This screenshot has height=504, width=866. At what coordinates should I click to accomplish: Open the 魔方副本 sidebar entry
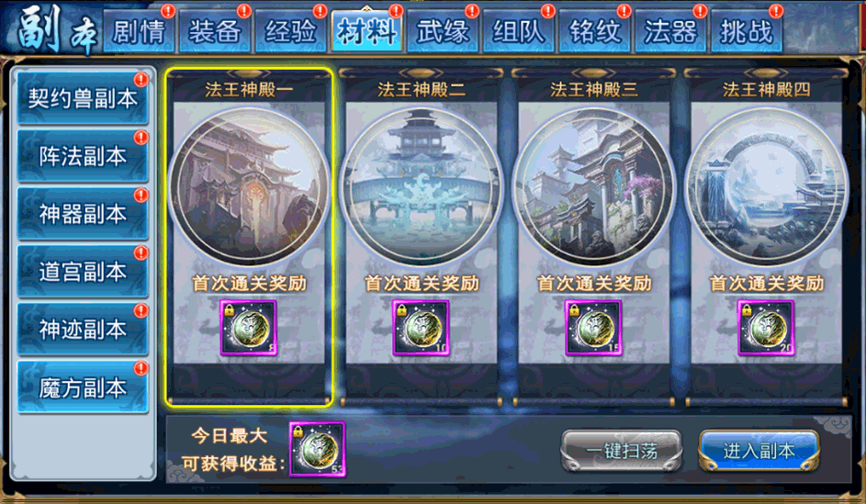pos(83,388)
